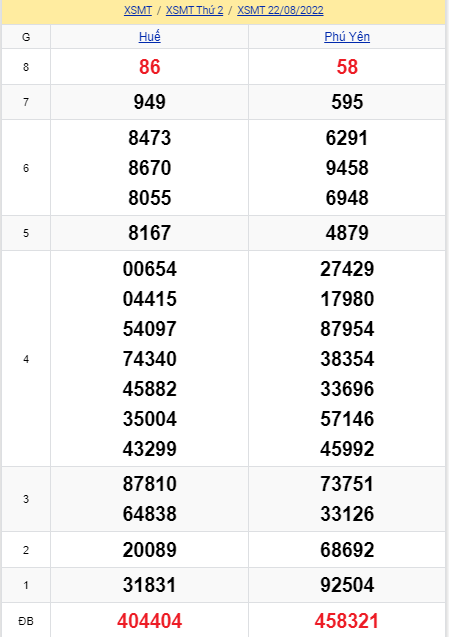Select Huế prize 7 number 949
The width and height of the screenshot is (449, 637).
pyautogui.click(x=150, y=102)
